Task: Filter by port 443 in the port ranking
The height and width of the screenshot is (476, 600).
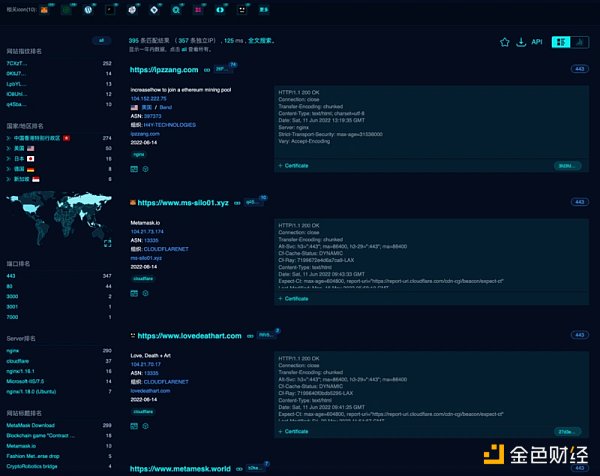Action: pyautogui.click(x=11, y=274)
